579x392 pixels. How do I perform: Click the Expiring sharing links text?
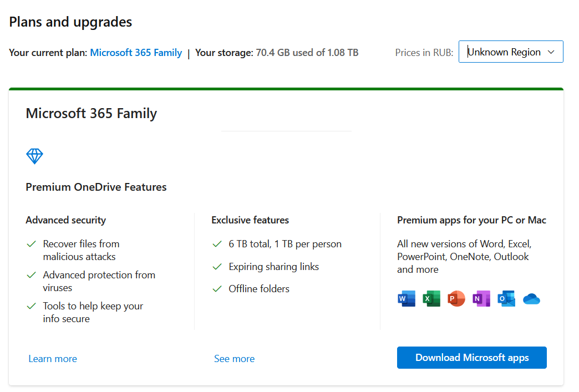273,267
